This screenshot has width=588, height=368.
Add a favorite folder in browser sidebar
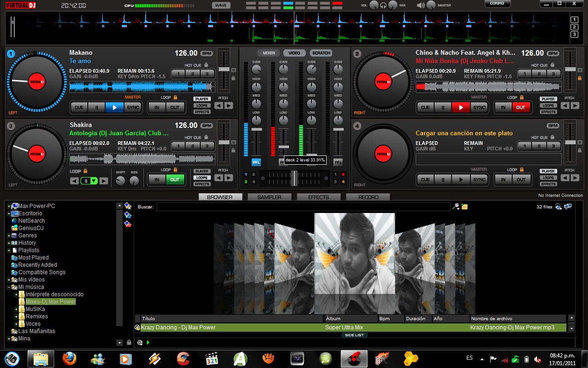point(128,206)
